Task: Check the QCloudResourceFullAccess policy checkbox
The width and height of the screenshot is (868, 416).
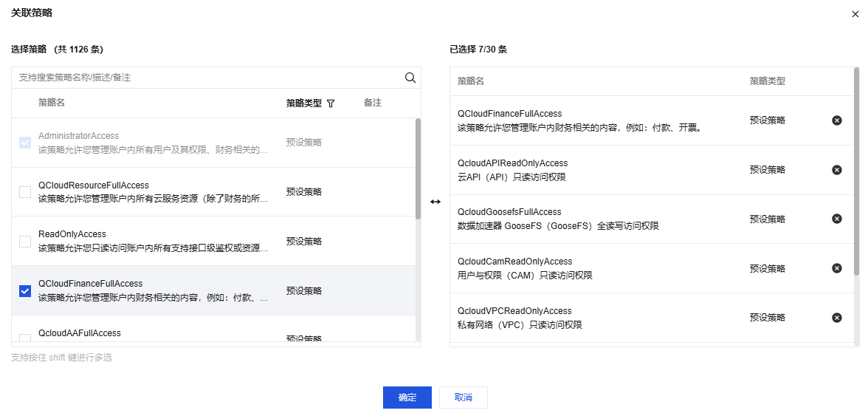Action: (25, 191)
